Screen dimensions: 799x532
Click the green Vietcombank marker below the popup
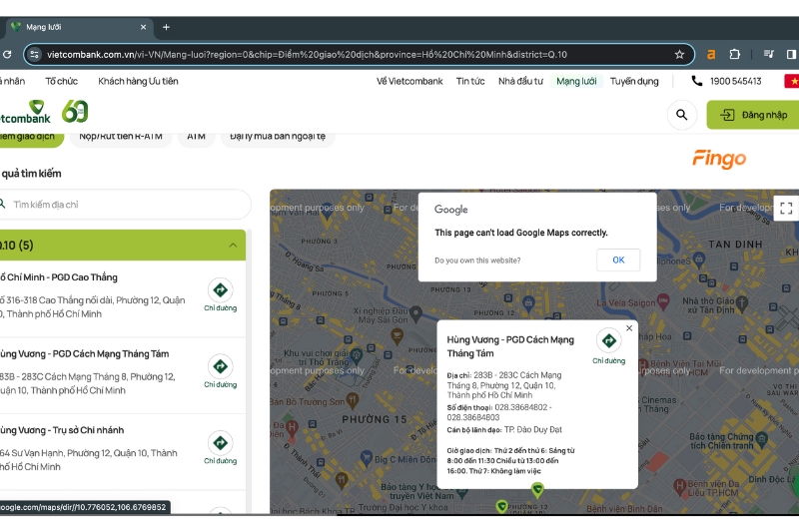537,490
